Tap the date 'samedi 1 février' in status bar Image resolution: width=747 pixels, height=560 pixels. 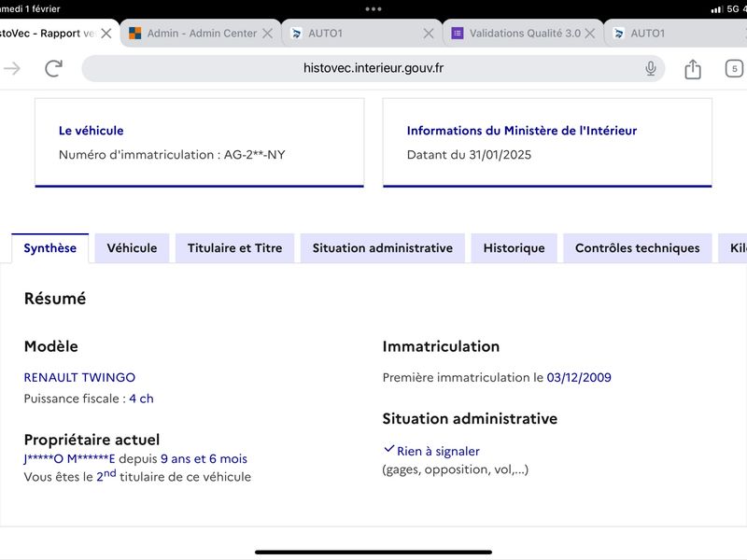(x=30, y=8)
